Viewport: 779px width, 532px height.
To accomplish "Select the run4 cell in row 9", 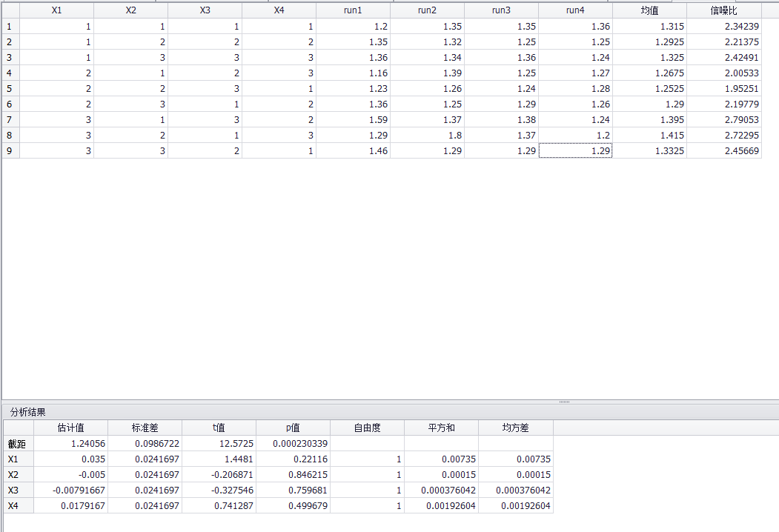I will (576, 150).
